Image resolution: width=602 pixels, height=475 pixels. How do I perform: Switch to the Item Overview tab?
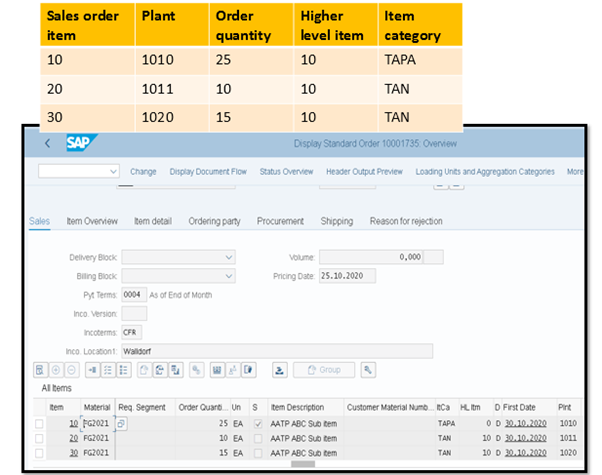92,221
